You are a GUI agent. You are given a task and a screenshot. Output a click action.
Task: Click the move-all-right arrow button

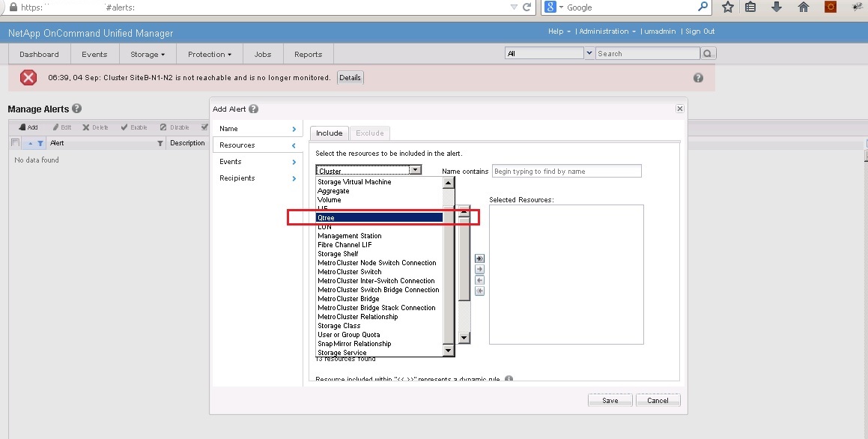point(479,258)
